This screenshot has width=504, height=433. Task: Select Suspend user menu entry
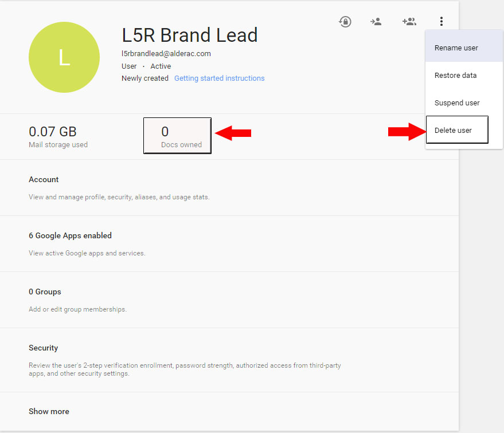(464, 103)
